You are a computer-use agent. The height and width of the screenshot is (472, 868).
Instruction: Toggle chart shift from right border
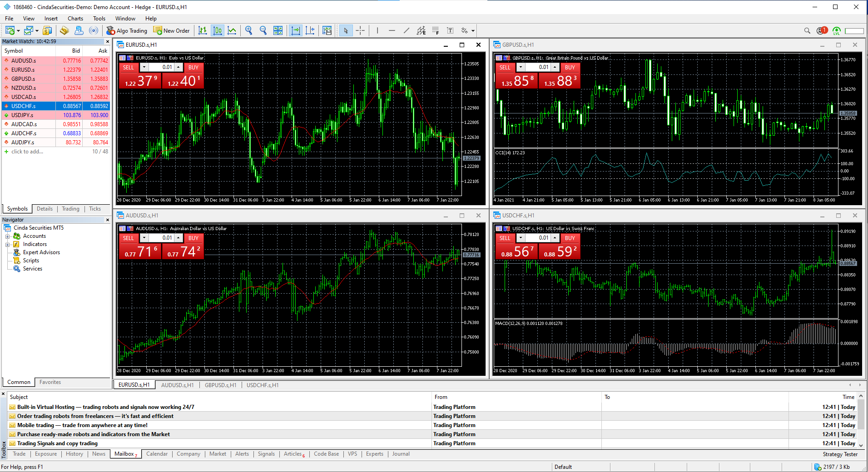point(310,30)
